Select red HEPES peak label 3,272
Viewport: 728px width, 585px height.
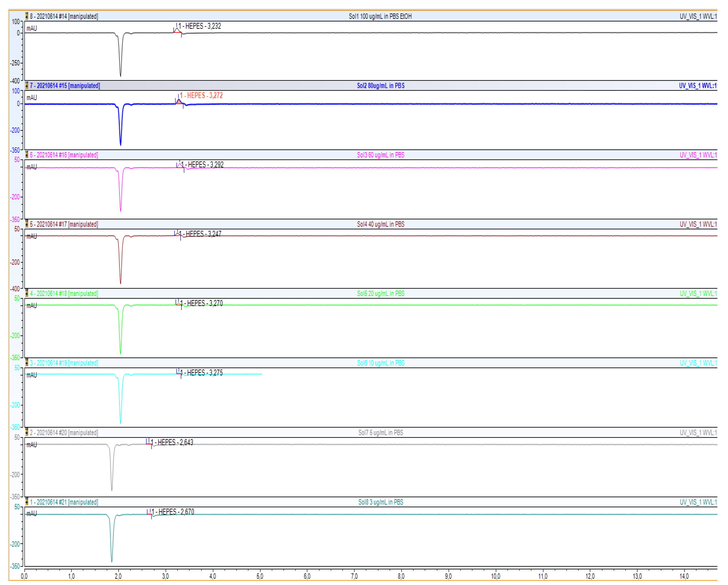click(x=201, y=95)
